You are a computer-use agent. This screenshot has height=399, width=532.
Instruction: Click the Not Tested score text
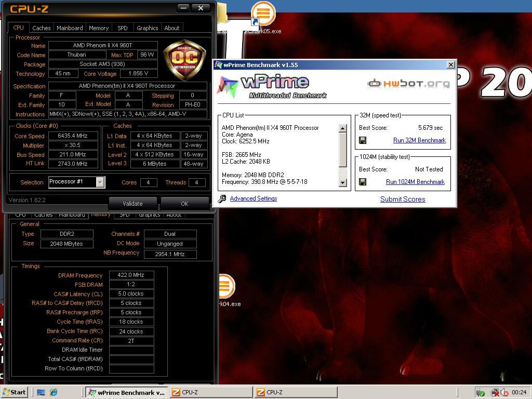pos(429,169)
